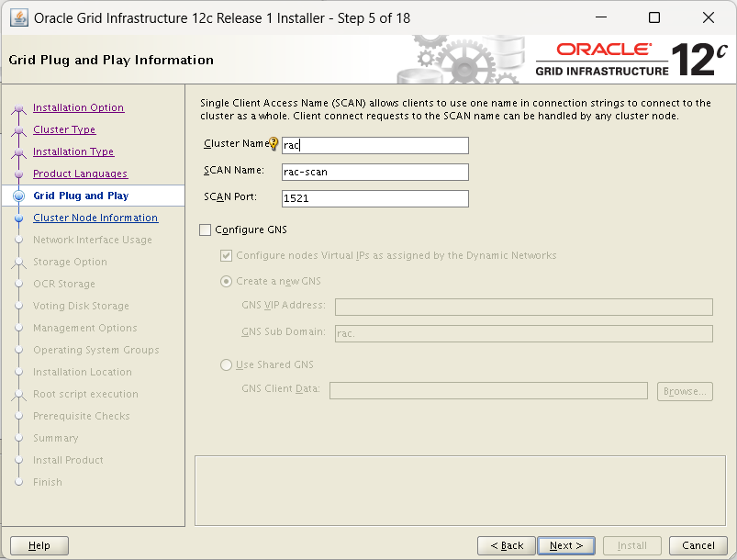Click the Installation Location step
Screen dimensions: 737x560
(83, 373)
